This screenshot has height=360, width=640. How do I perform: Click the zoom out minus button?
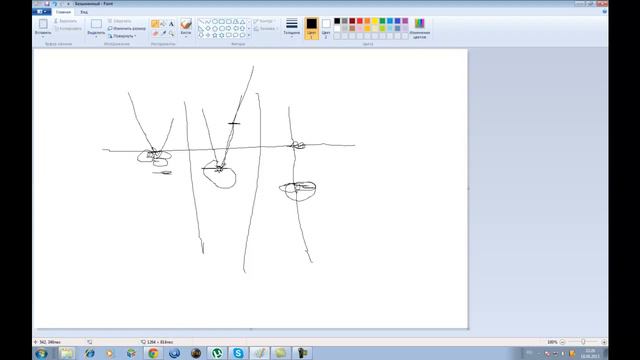click(562, 342)
